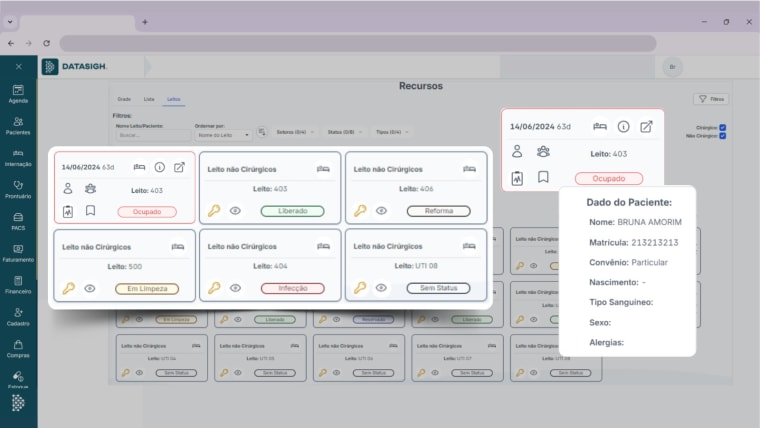Image resolution: width=760 pixels, height=428 pixels.
Task: Open the Prontuário stethoscope item
Action: (18, 190)
